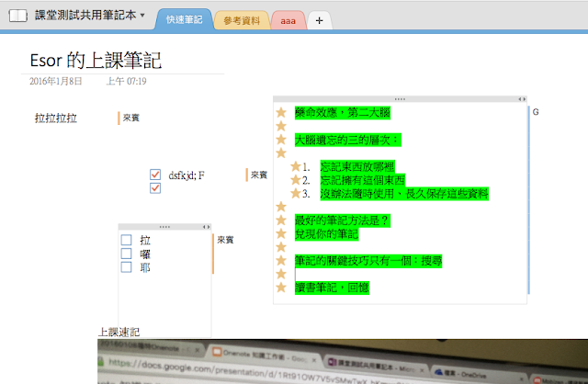Uncheck the empty checkbox below dsfkjd; F
The height and width of the screenshot is (384, 588).
155,188
